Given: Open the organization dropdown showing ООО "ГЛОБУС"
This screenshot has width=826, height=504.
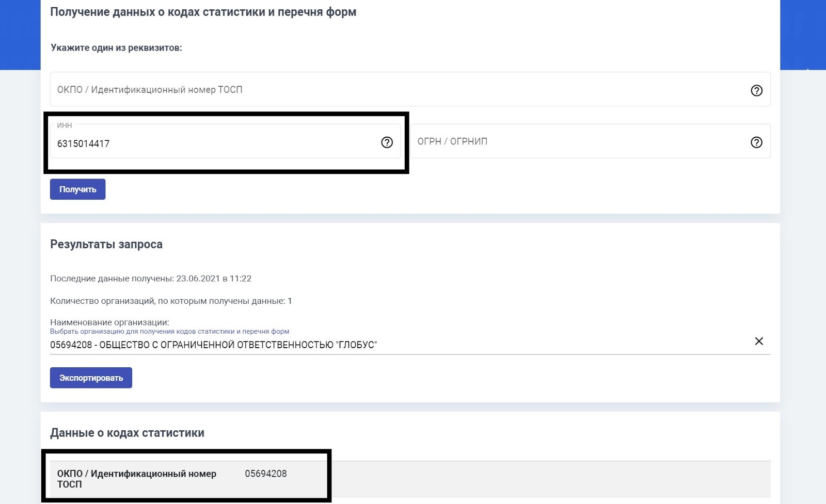Looking at the screenshot, I should 392,345.
